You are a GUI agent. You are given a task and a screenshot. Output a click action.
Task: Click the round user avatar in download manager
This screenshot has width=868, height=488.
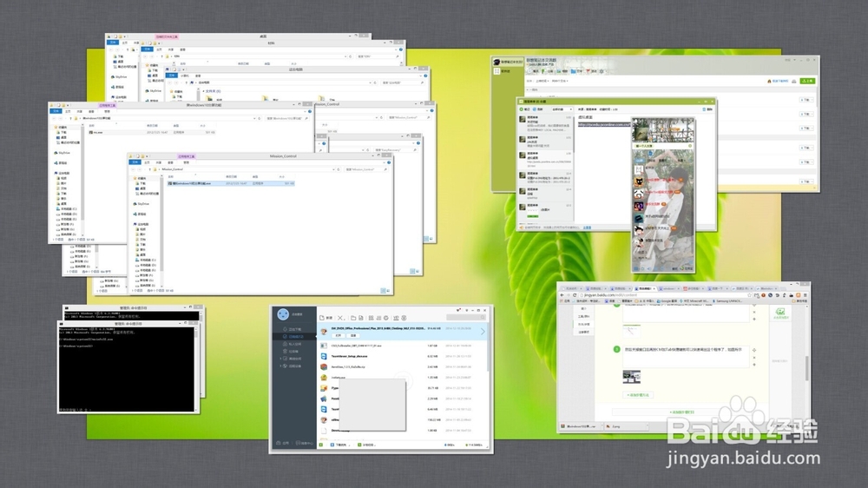(x=283, y=314)
